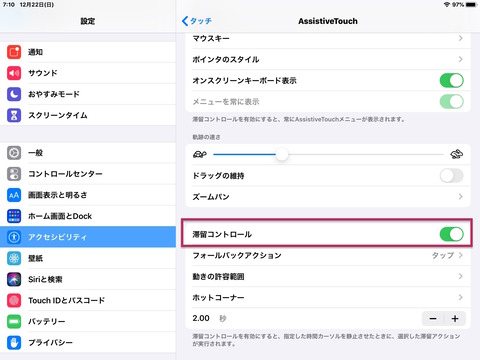Select the Siriと検索 icon
Screen dimensions: 480x360
14,279
